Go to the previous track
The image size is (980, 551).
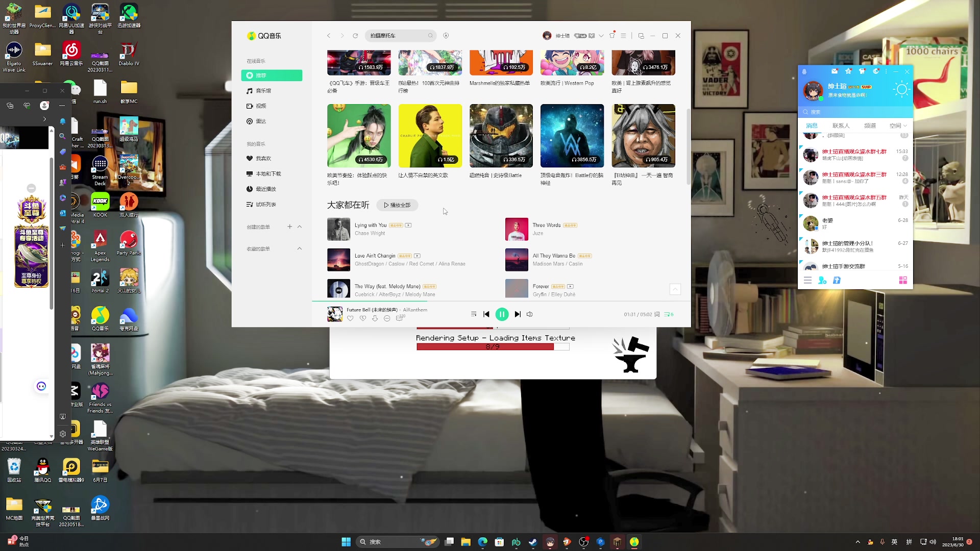point(486,314)
